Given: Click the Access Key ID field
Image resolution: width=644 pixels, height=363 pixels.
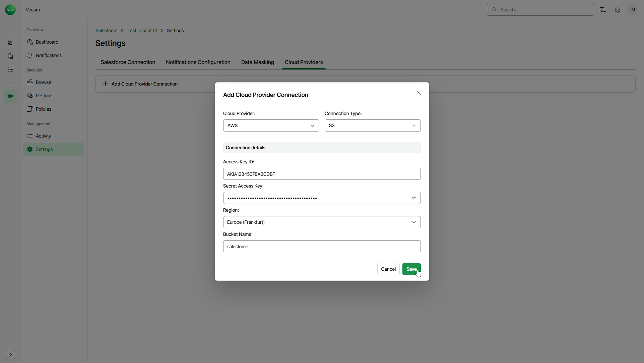Looking at the screenshot, I should 322,174.
